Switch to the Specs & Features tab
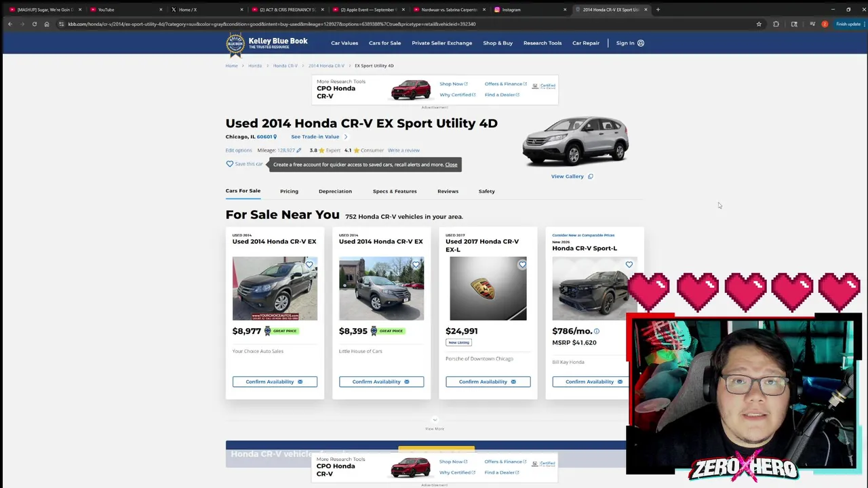868x488 pixels. click(395, 191)
